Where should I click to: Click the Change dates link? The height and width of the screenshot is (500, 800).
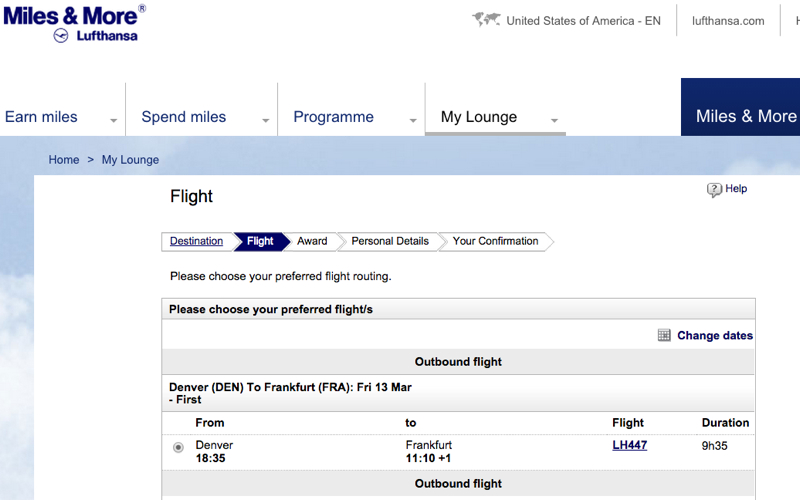click(x=715, y=335)
